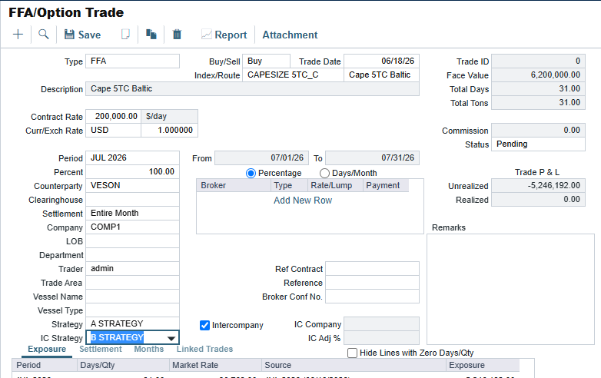Click the Company field COMP1
Screen dimensions: 601x378
coord(132,227)
